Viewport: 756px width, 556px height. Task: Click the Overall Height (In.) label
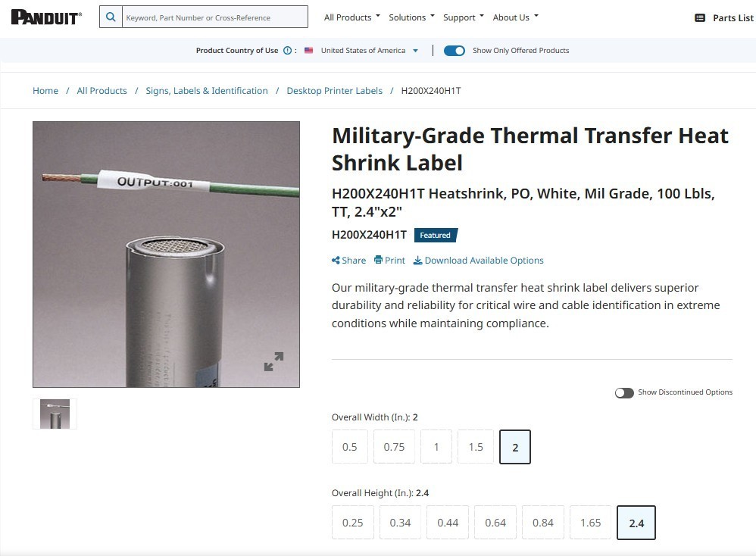(380, 493)
